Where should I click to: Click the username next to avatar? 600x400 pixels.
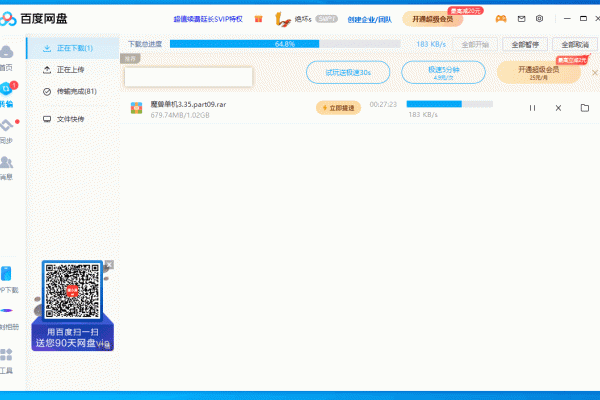click(303, 19)
